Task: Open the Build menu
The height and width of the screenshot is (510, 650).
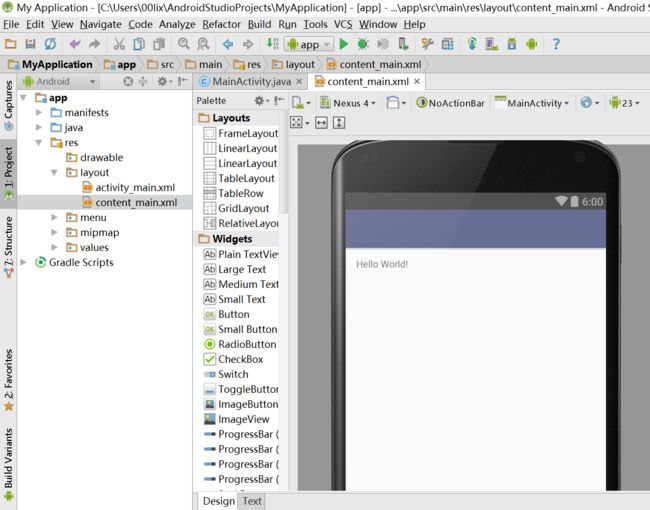Action: pyautogui.click(x=259, y=24)
